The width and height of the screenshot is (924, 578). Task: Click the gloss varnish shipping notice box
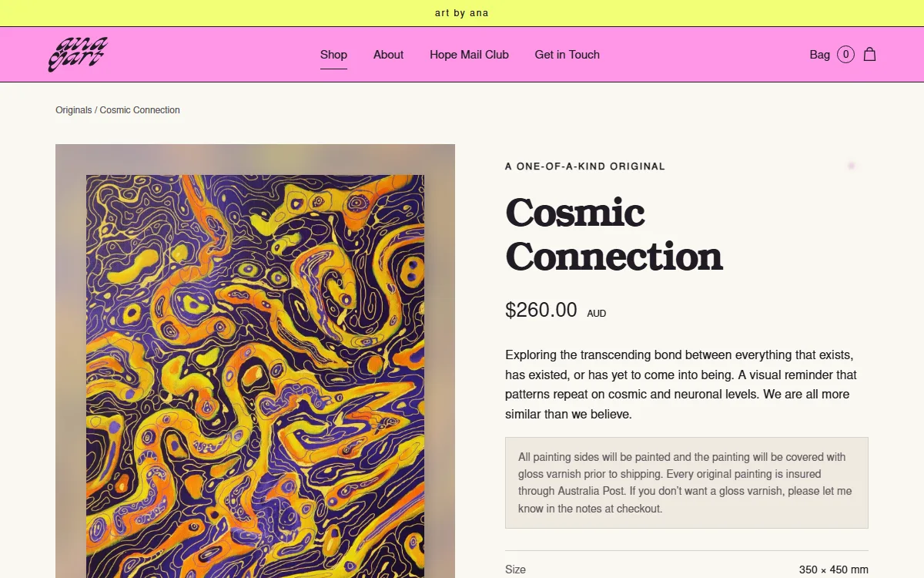pyautogui.click(x=686, y=483)
